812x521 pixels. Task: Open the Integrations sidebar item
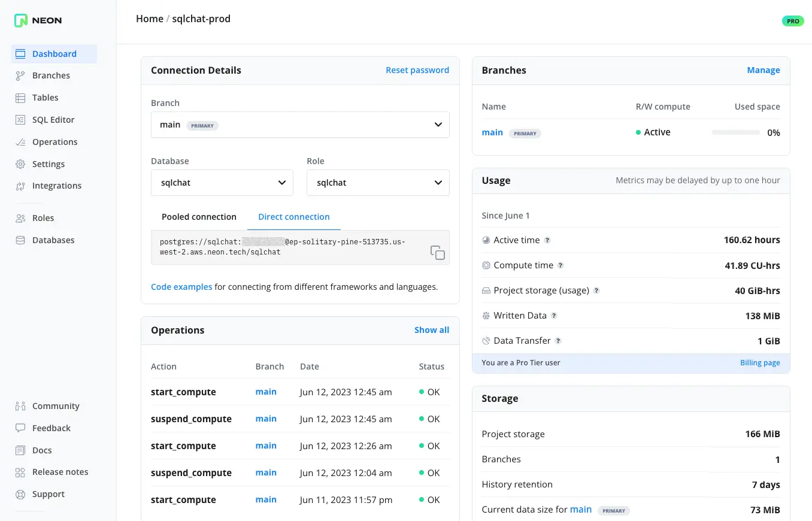click(x=56, y=186)
